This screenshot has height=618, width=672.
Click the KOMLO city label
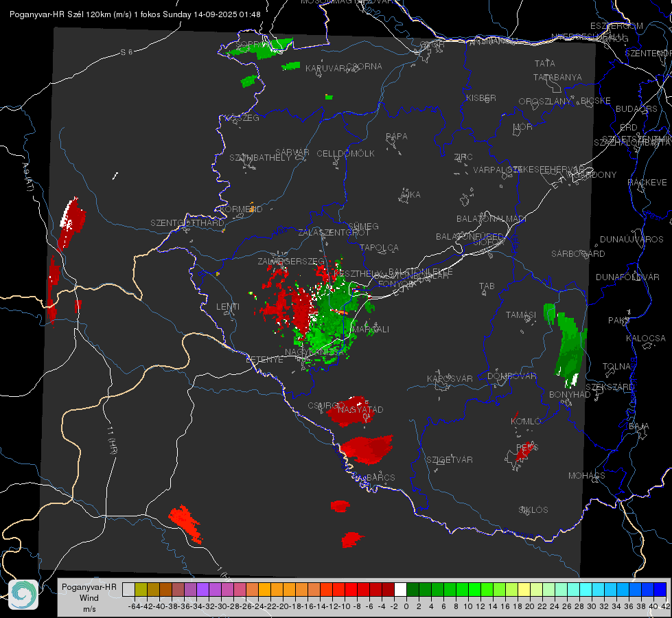(x=526, y=422)
